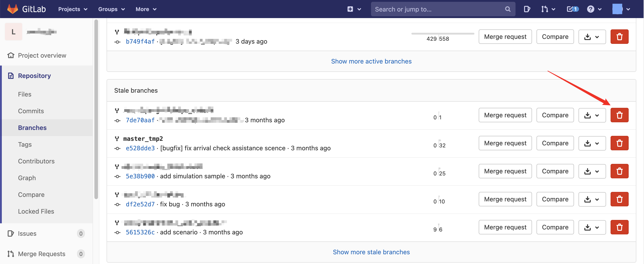This screenshot has height=264, width=644.
Task: Click Merge request for 5615326c branch
Action: 505,227
